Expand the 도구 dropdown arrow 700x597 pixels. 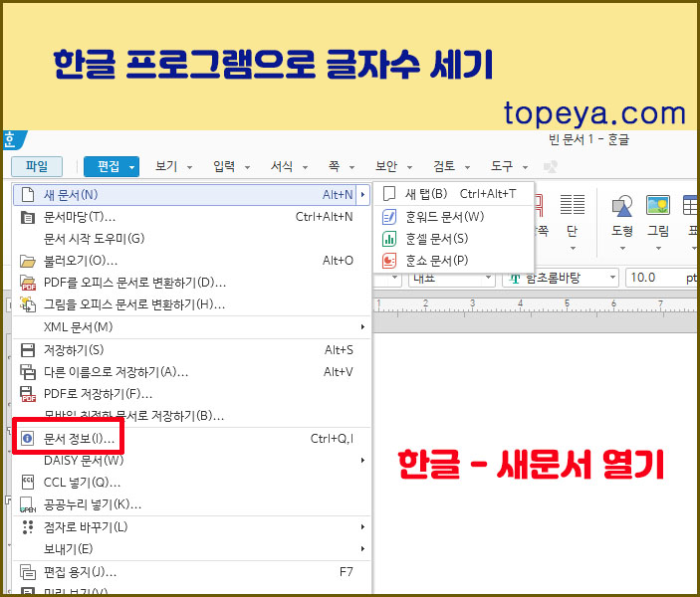[x=525, y=168]
